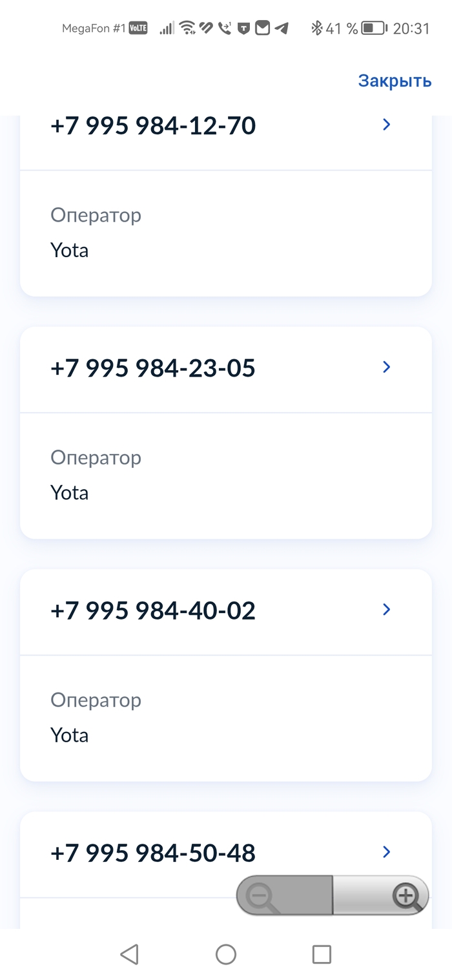
Task: Expand chevron next to +7 995 984-40-02
Action: coord(387,609)
